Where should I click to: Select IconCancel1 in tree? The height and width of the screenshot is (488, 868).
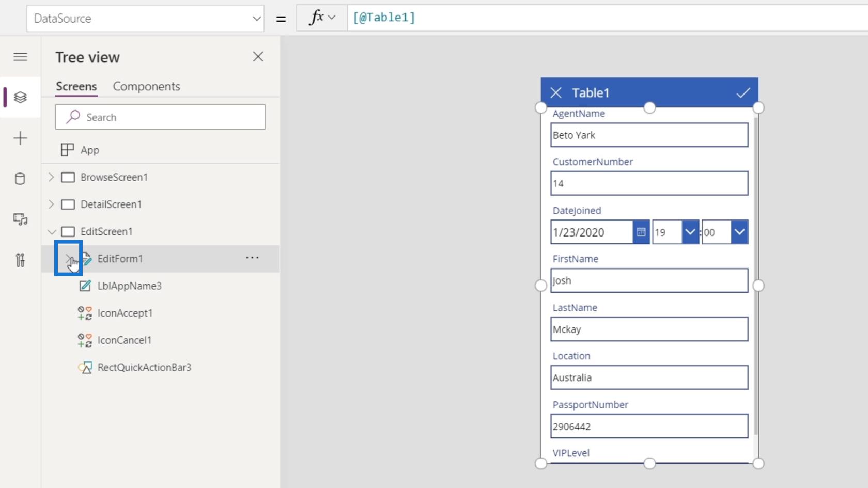click(x=124, y=340)
